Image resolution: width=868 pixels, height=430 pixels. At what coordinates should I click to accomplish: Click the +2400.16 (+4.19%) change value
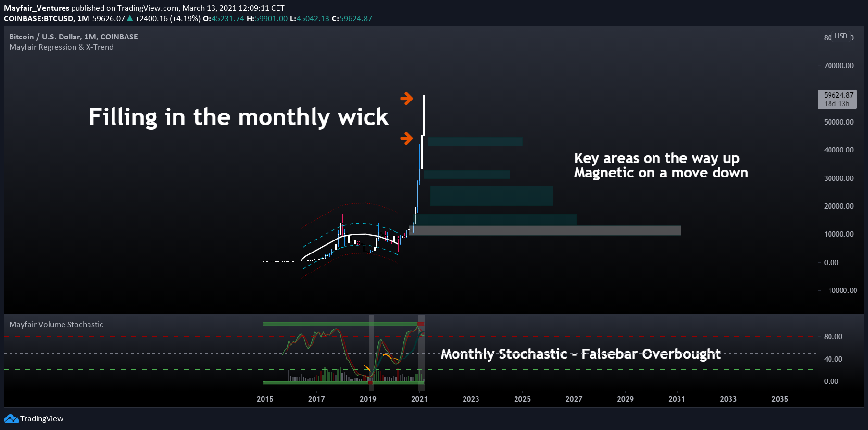[167, 19]
